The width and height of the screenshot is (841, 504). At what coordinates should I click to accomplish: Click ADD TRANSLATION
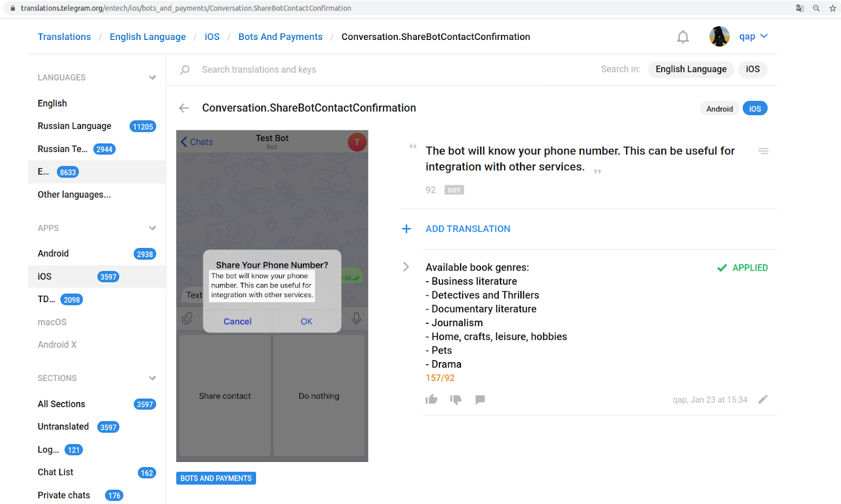tap(468, 229)
